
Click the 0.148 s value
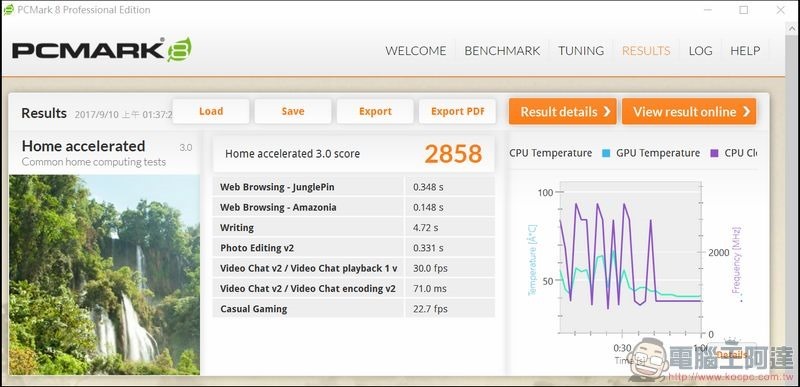coord(428,208)
